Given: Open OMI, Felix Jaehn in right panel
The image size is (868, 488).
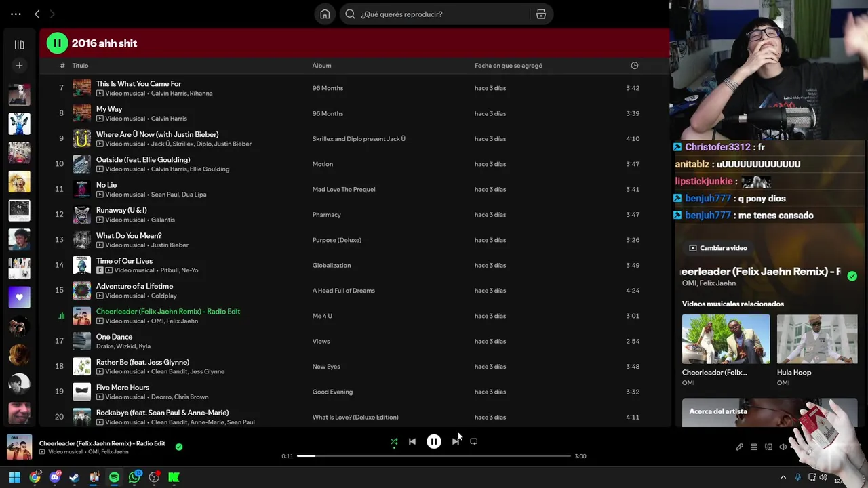Looking at the screenshot, I should tap(709, 283).
